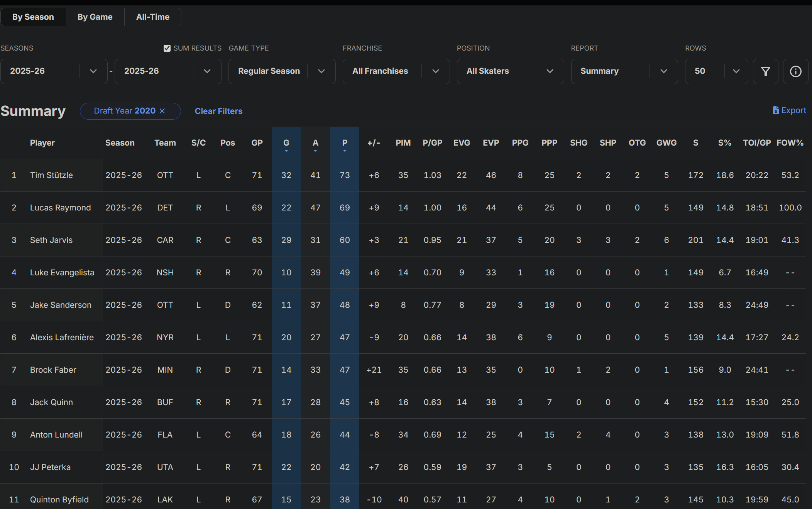
Task: Click the info circle icon
Action: click(795, 71)
